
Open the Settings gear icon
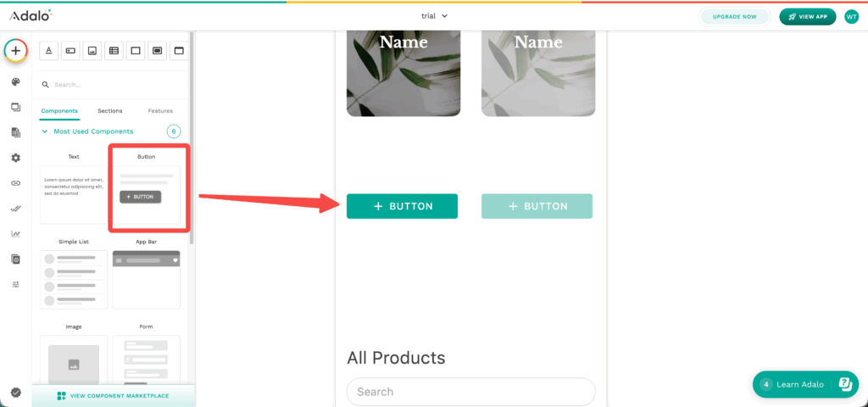click(15, 158)
